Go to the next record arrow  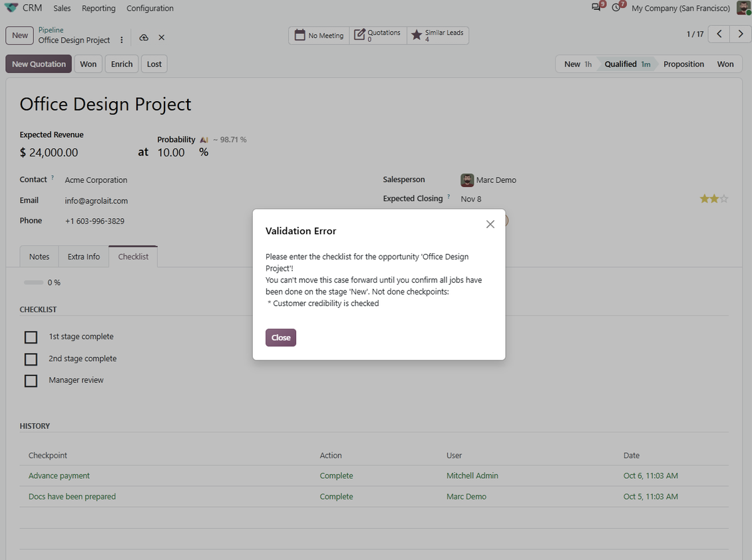pyautogui.click(x=740, y=34)
